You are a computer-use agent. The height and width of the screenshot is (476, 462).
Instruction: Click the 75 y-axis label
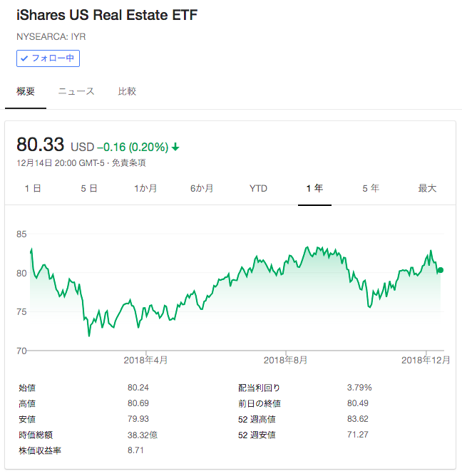[21, 312]
